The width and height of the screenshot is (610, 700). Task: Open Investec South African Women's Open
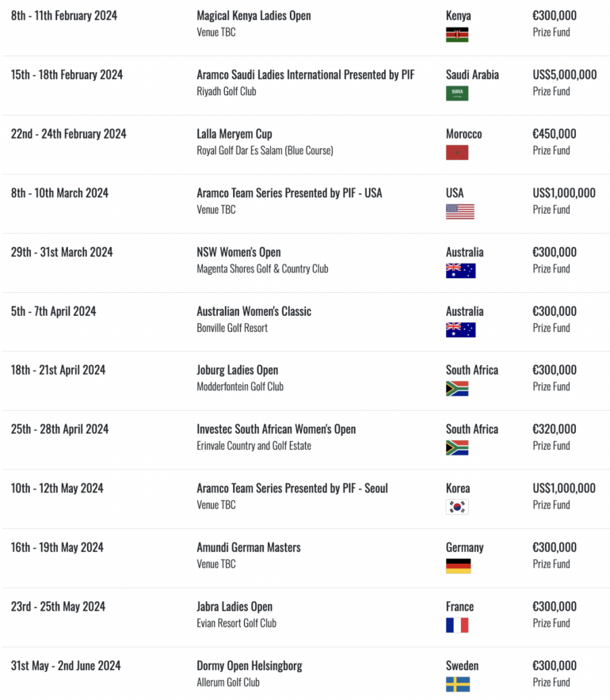pyautogui.click(x=276, y=429)
